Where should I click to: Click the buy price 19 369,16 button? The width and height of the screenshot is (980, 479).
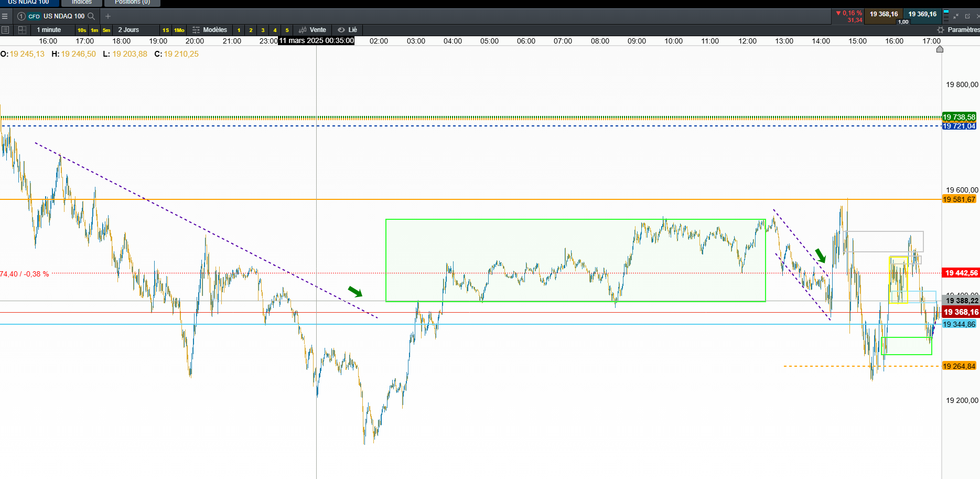(x=922, y=14)
